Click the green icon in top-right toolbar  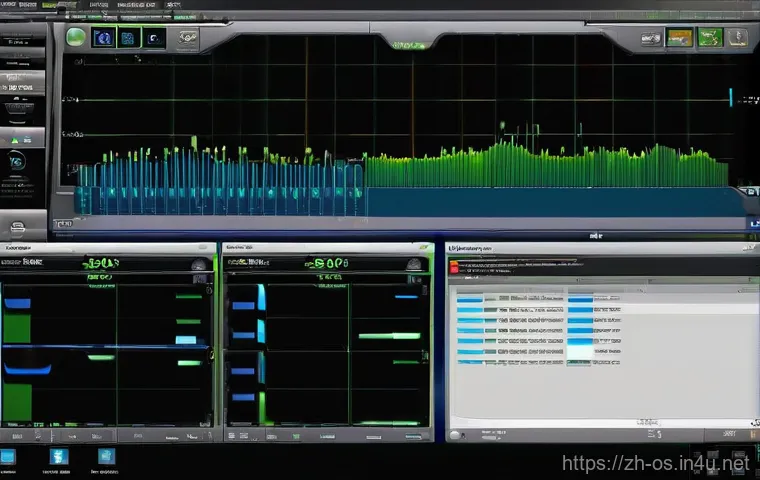pos(711,38)
